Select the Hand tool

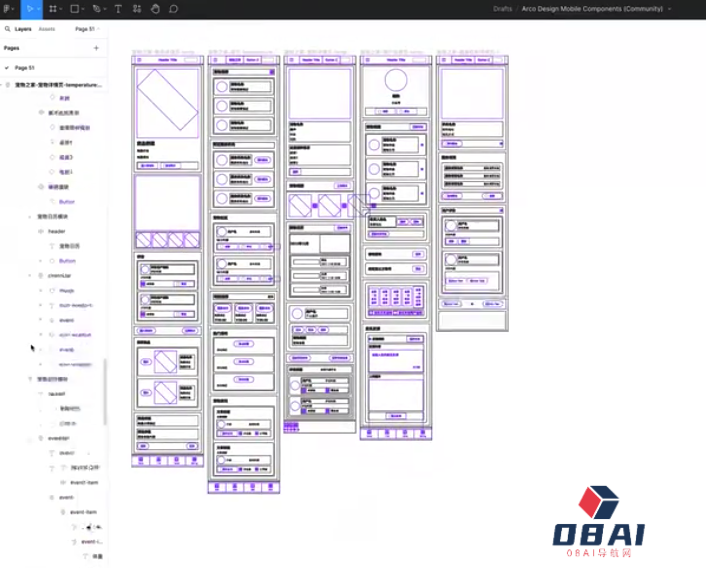coord(155,8)
